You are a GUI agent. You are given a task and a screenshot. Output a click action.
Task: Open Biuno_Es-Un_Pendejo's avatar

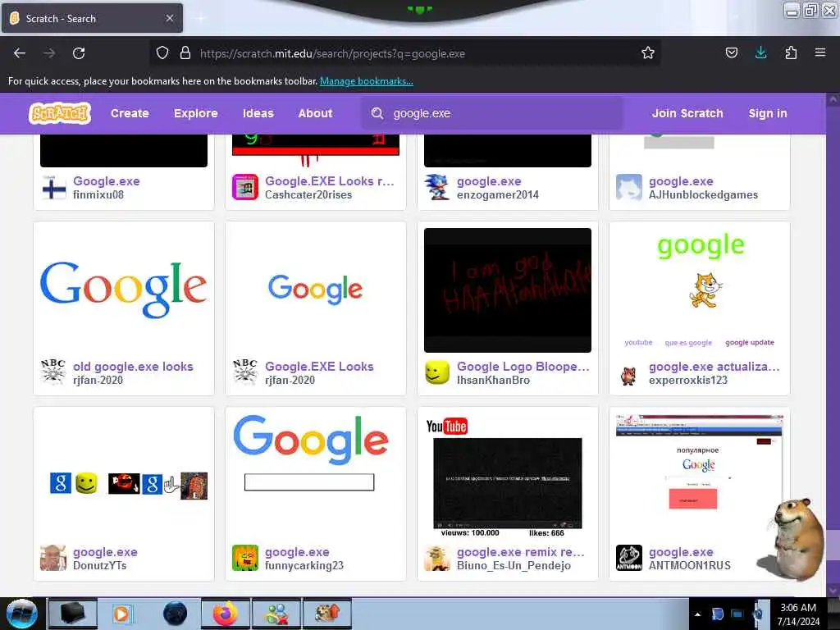click(x=437, y=558)
